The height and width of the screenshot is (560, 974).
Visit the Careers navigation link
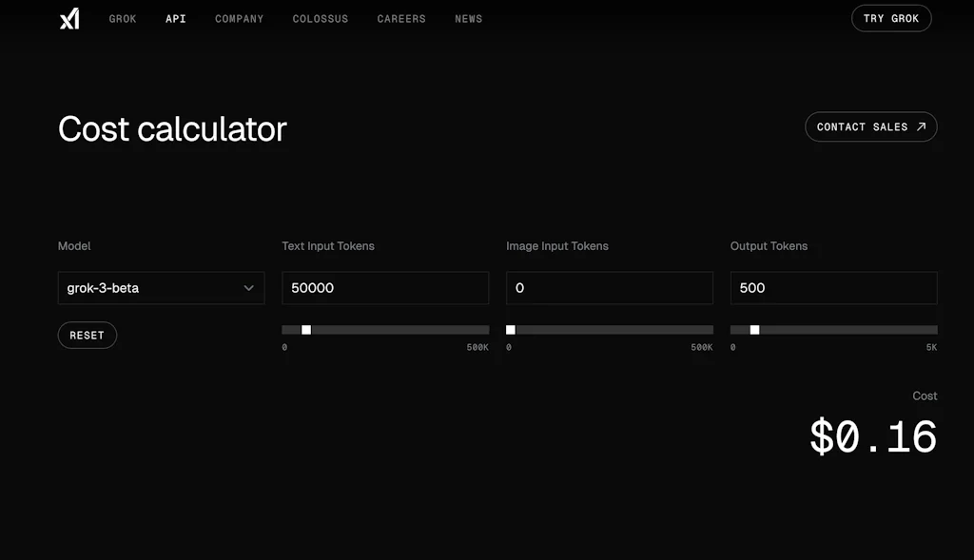401,19
